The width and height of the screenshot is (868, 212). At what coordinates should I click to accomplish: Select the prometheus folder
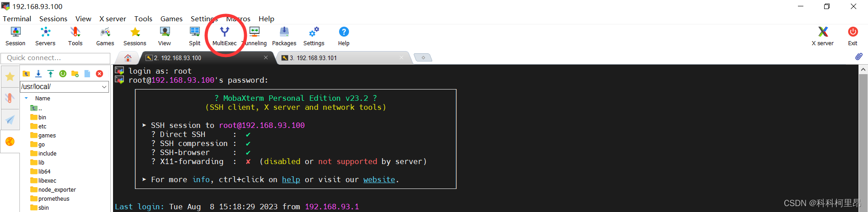[50, 198]
